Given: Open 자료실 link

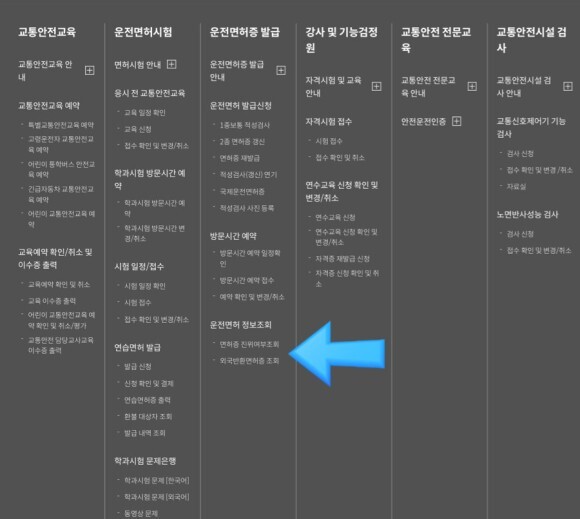Looking at the screenshot, I should (x=516, y=187).
